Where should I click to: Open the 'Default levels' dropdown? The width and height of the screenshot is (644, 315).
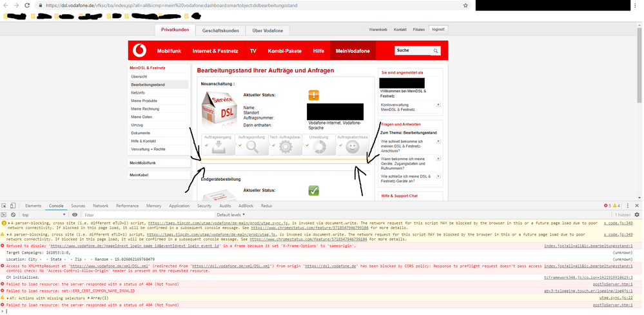[231, 215]
